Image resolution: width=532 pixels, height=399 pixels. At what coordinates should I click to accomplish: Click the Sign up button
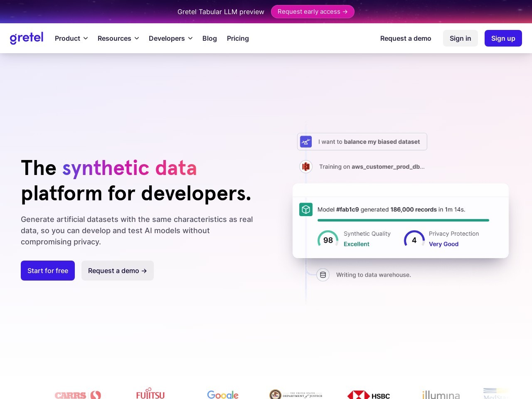click(x=503, y=38)
